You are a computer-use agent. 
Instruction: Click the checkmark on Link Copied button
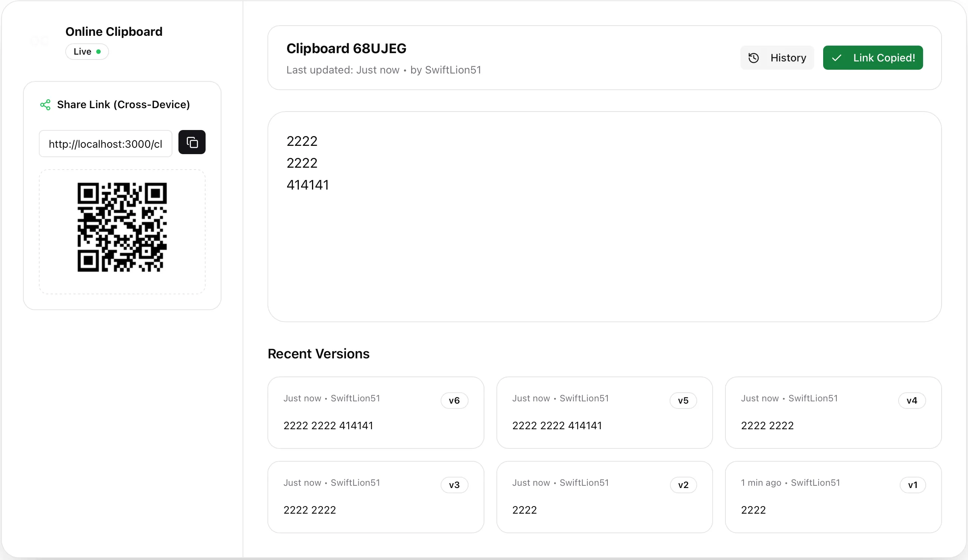point(836,58)
